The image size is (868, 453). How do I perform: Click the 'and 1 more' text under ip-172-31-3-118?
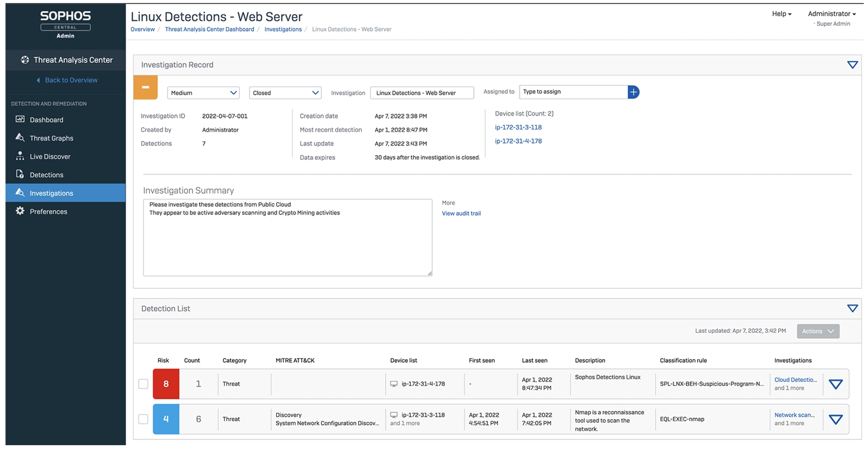[405, 424]
